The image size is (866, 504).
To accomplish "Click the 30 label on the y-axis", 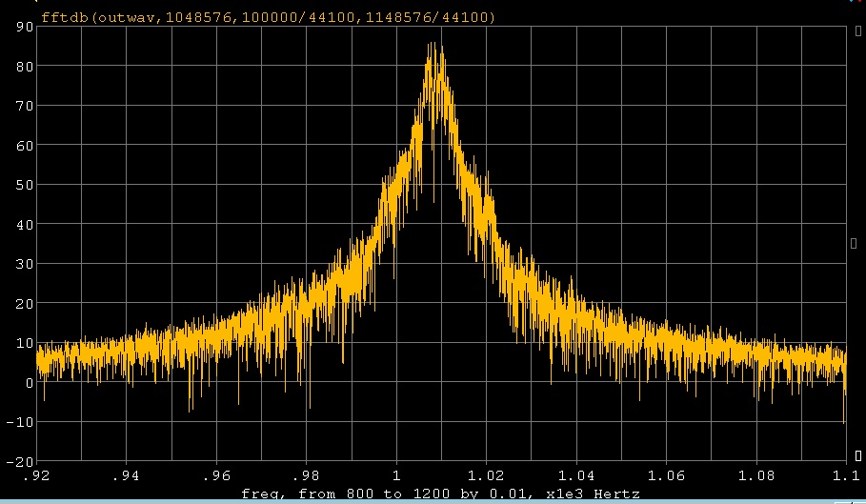I will point(25,264).
